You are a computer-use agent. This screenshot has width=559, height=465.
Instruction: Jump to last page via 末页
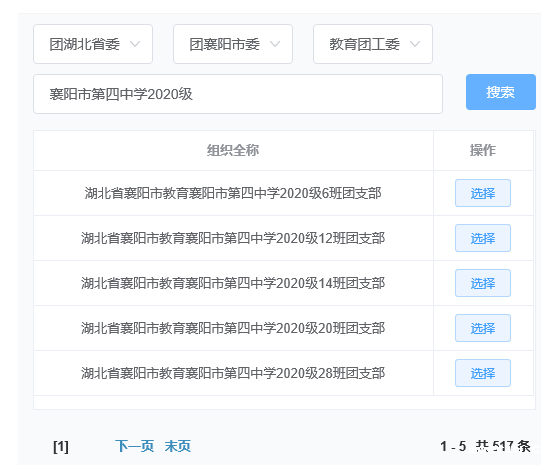pyautogui.click(x=178, y=446)
